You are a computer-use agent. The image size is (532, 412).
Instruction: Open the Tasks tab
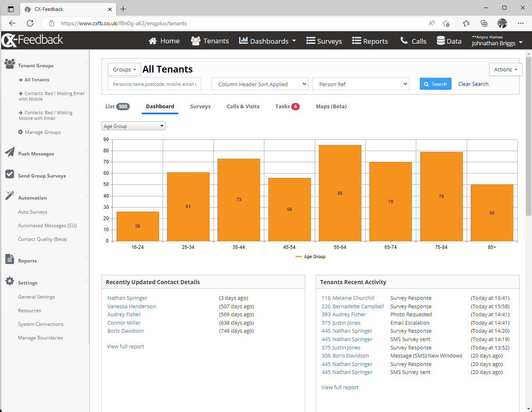click(x=287, y=106)
